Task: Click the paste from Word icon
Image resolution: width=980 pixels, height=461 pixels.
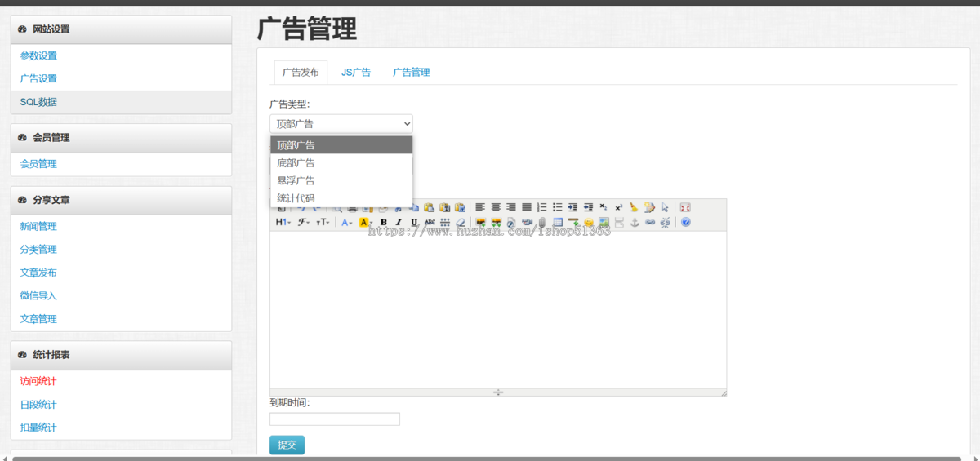Action: tap(461, 207)
